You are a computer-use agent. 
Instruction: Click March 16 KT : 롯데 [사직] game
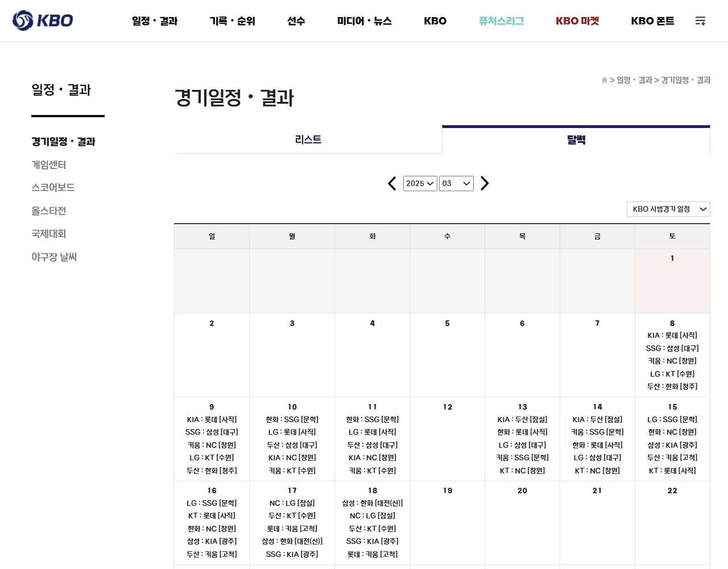click(x=212, y=516)
